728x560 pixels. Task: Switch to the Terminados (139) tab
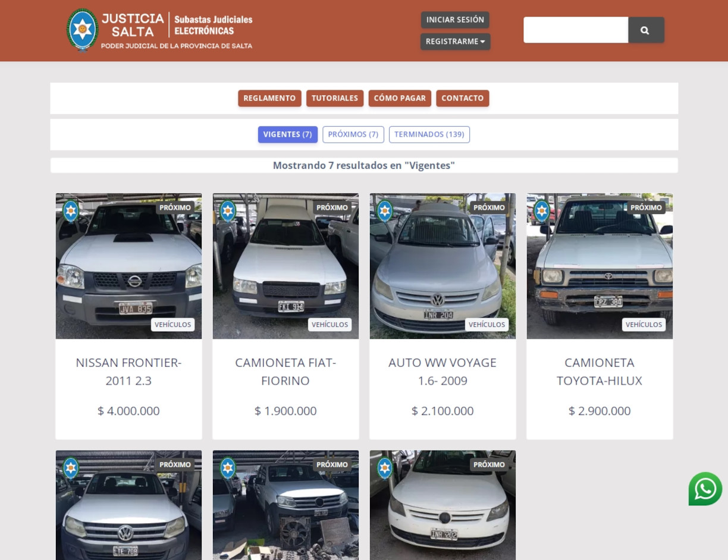[x=429, y=134]
